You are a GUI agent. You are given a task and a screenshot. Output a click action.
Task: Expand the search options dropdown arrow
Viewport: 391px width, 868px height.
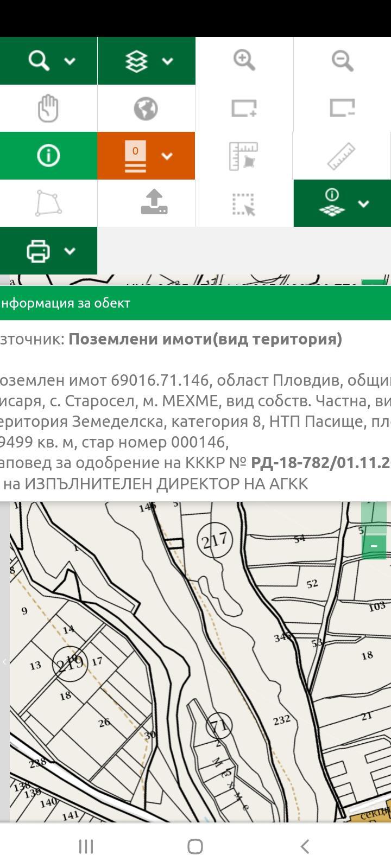pyautogui.click(x=70, y=61)
